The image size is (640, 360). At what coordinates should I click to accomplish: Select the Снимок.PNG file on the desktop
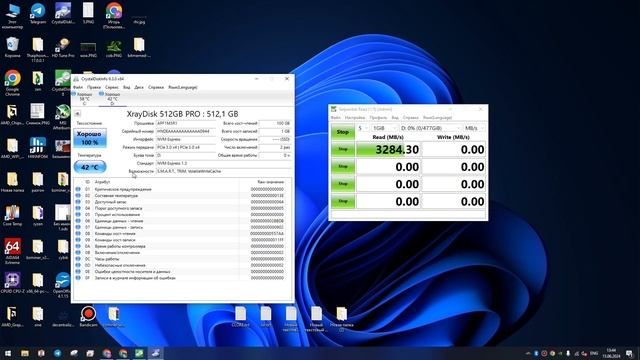coord(38,114)
